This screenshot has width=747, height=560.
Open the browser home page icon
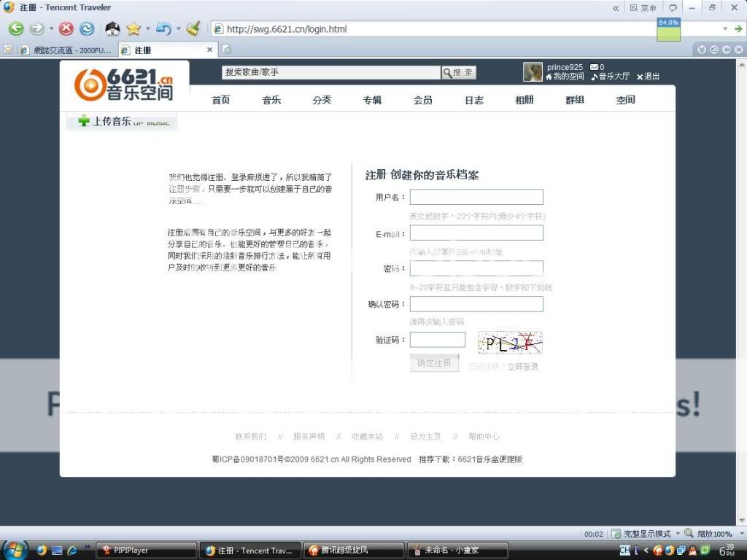point(112,29)
